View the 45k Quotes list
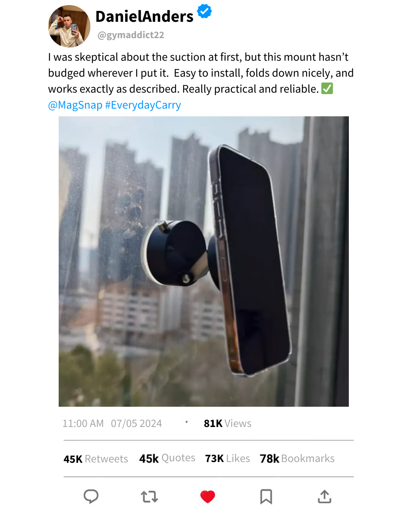 (167, 459)
